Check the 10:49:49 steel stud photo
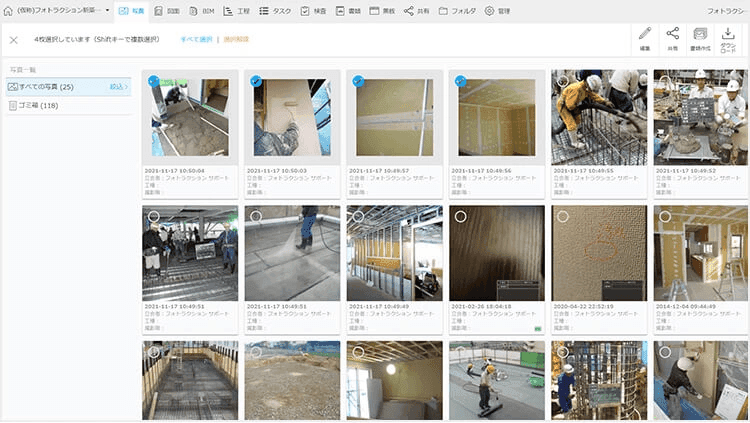 point(358,217)
